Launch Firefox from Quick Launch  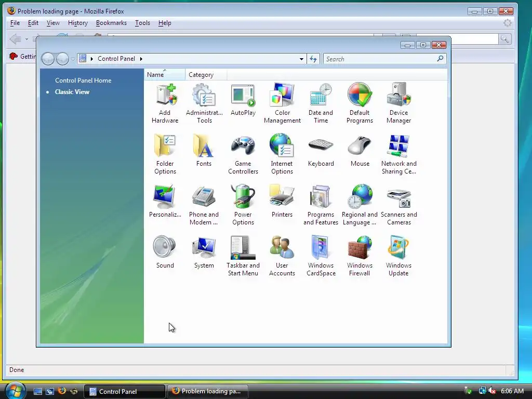(x=62, y=391)
